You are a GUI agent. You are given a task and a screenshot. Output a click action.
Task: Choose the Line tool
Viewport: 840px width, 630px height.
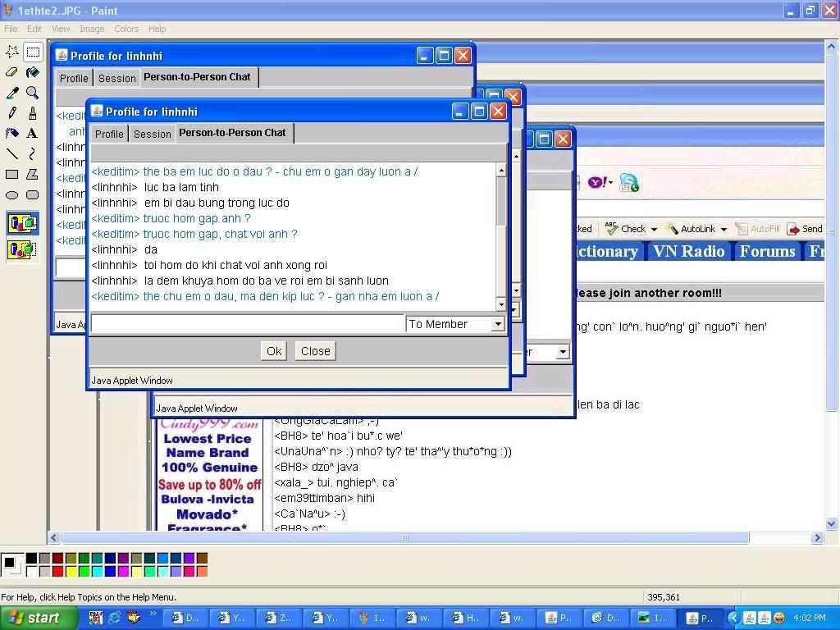[x=11, y=153]
